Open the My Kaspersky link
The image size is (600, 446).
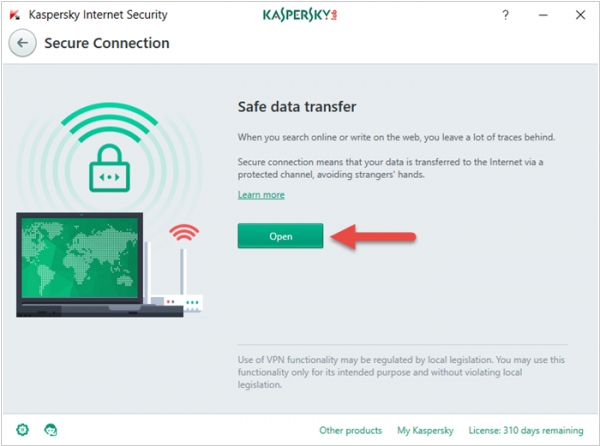coord(425,430)
